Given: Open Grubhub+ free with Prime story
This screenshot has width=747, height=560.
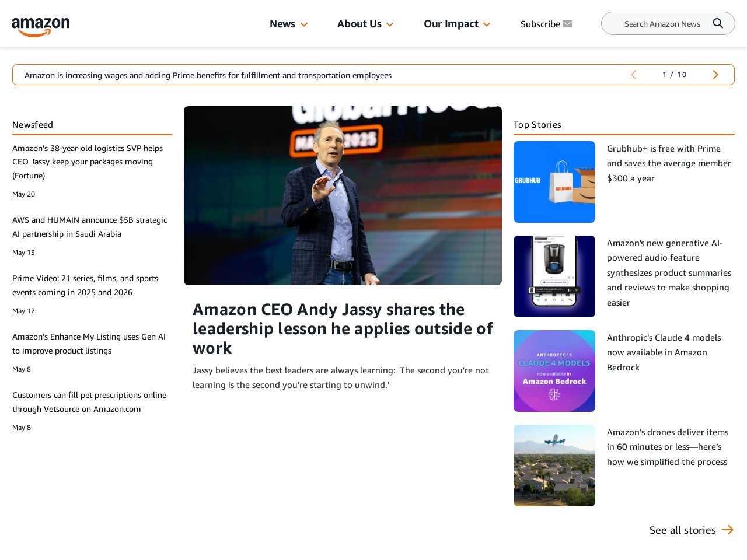Looking at the screenshot, I should (669, 163).
